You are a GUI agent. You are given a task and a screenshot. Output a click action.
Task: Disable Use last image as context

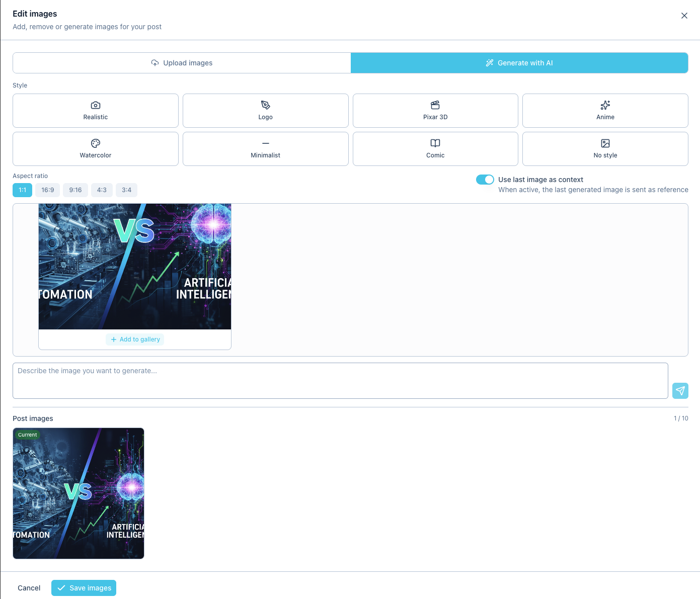(485, 180)
